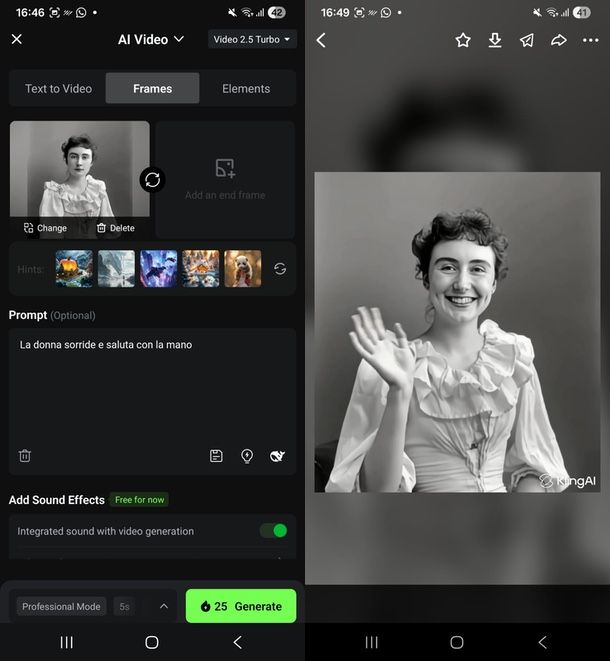This screenshot has width=610, height=661.
Task: Open the more options menu
Action: (590, 40)
